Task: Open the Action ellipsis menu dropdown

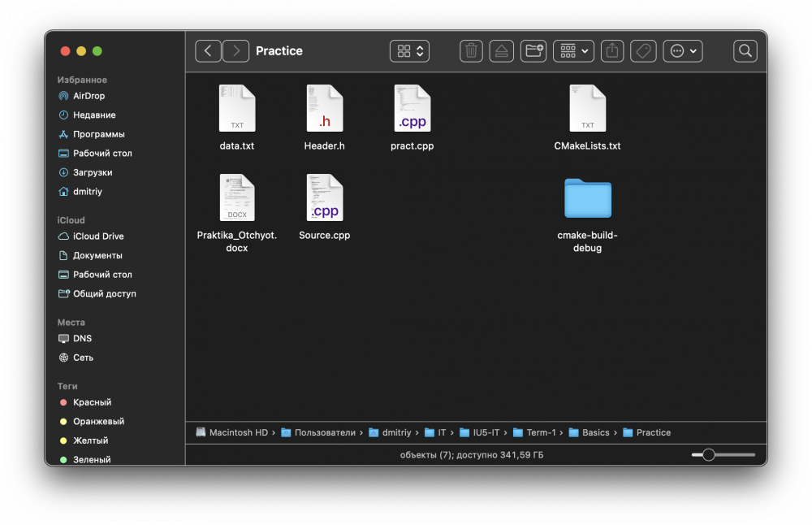Action: click(x=682, y=51)
